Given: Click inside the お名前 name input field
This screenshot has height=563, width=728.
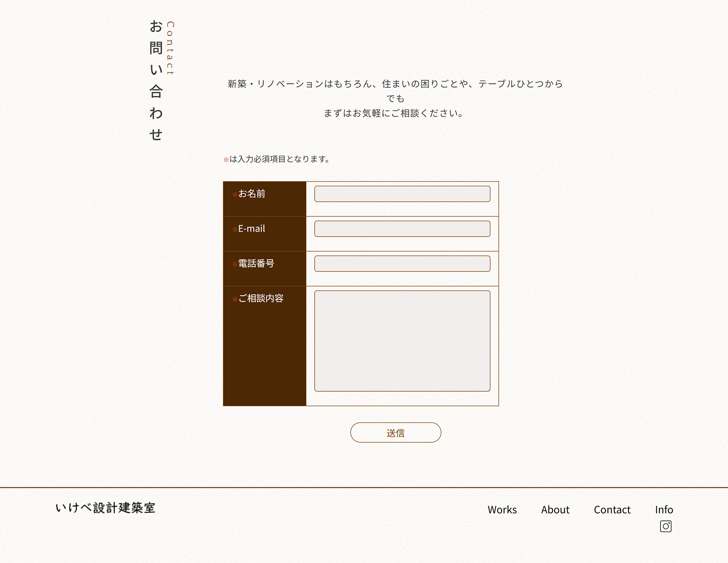Looking at the screenshot, I should tap(402, 194).
